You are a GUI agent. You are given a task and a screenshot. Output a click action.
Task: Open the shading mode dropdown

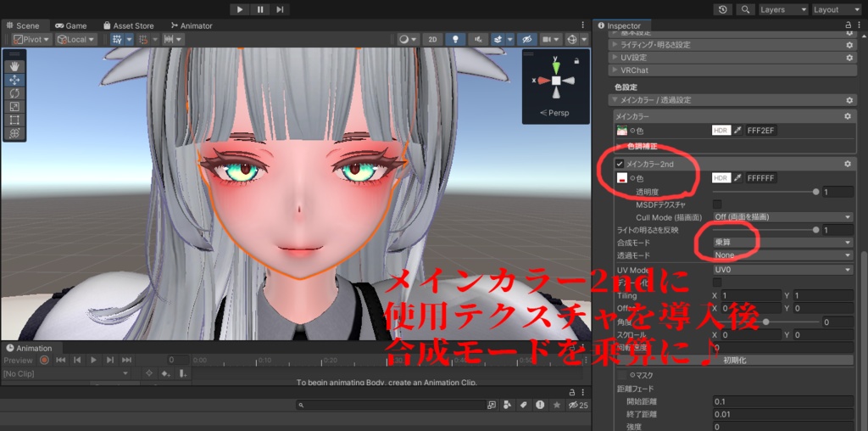[x=409, y=39]
